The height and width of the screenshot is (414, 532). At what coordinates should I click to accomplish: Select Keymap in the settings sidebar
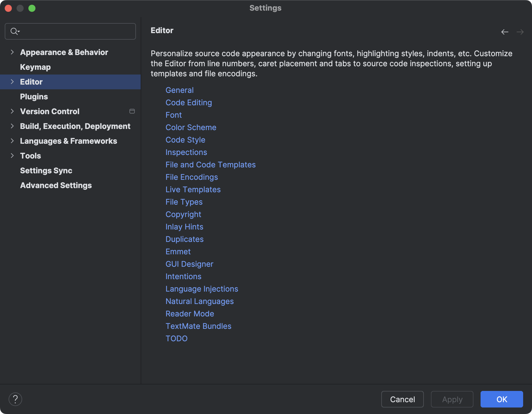35,67
